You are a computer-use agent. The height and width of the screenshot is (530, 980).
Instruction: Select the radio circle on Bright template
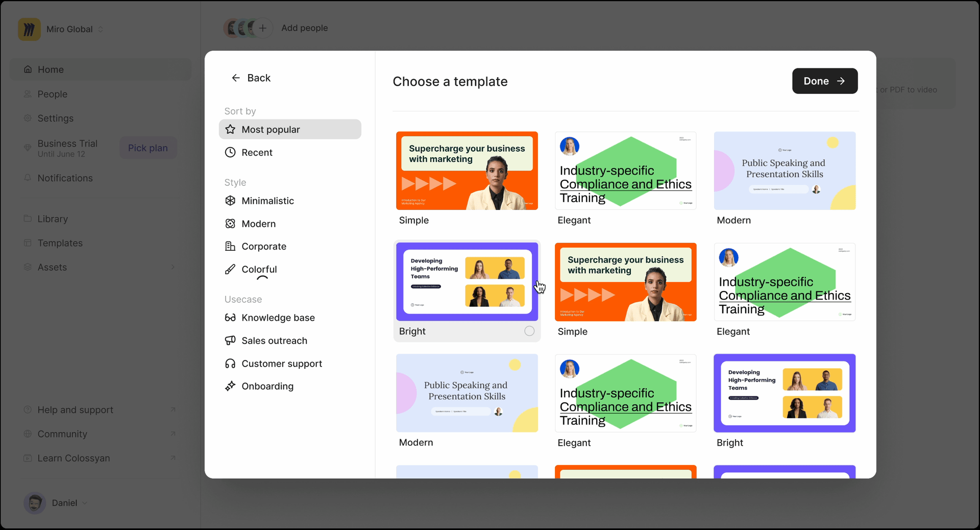click(x=529, y=331)
